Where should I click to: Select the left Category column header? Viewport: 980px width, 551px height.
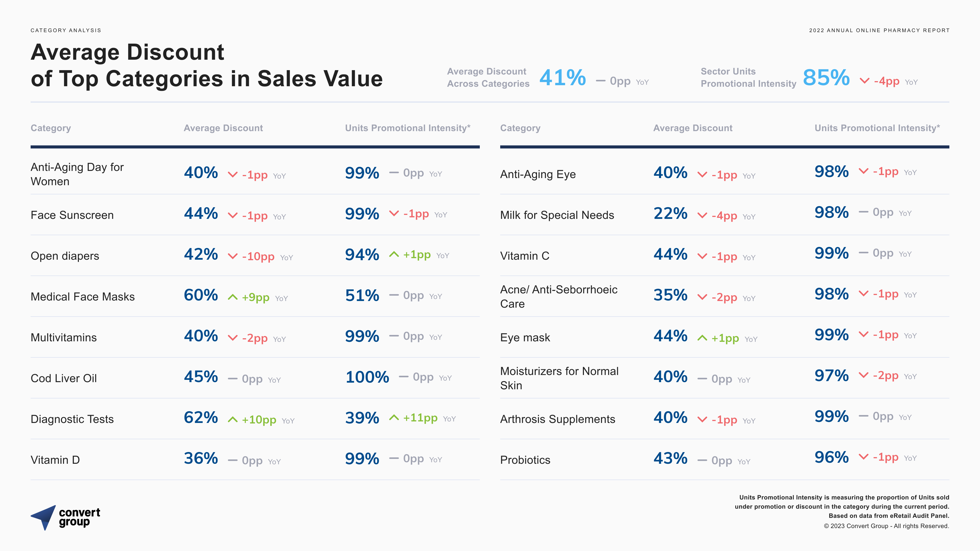point(51,128)
